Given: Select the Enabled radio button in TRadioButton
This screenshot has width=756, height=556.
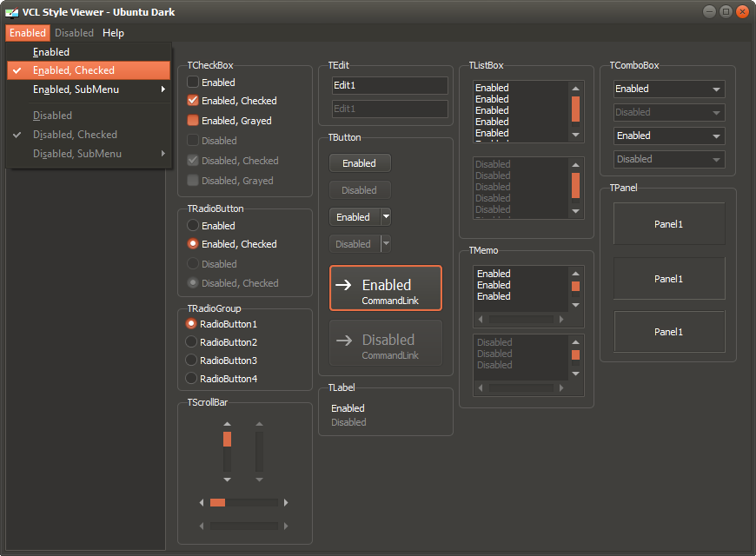Looking at the screenshot, I should 192,225.
